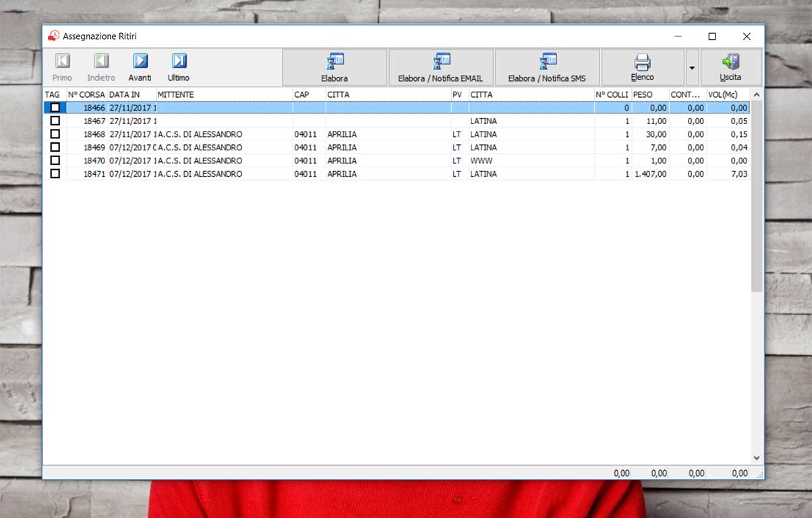Tick the checkbox for corsa 18470
812x518 pixels.
[55, 161]
